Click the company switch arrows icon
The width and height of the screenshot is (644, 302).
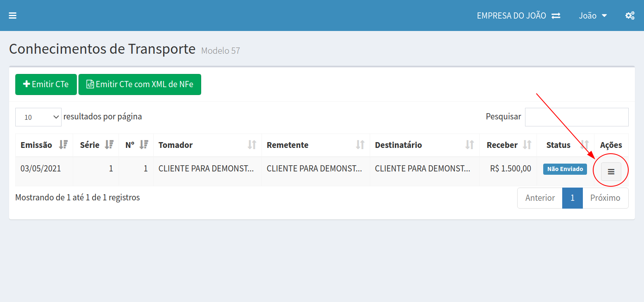click(x=556, y=16)
